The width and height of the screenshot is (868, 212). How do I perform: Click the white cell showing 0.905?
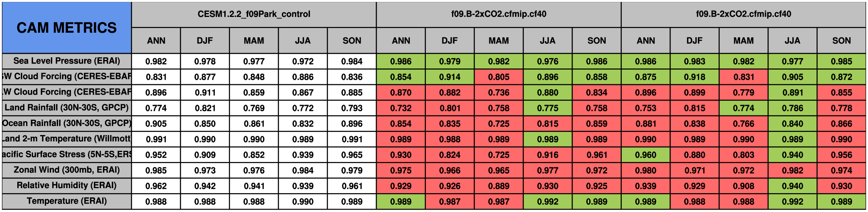[156, 124]
